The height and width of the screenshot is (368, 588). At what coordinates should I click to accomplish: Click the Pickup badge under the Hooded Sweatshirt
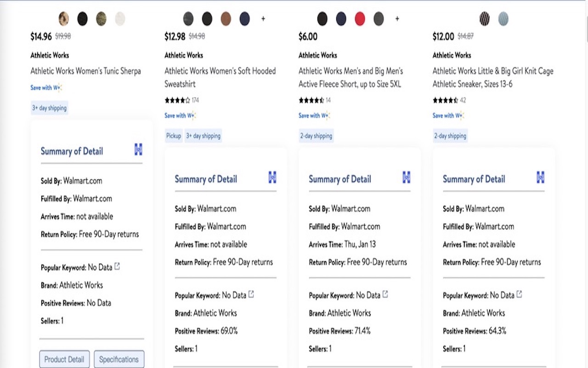(x=174, y=136)
